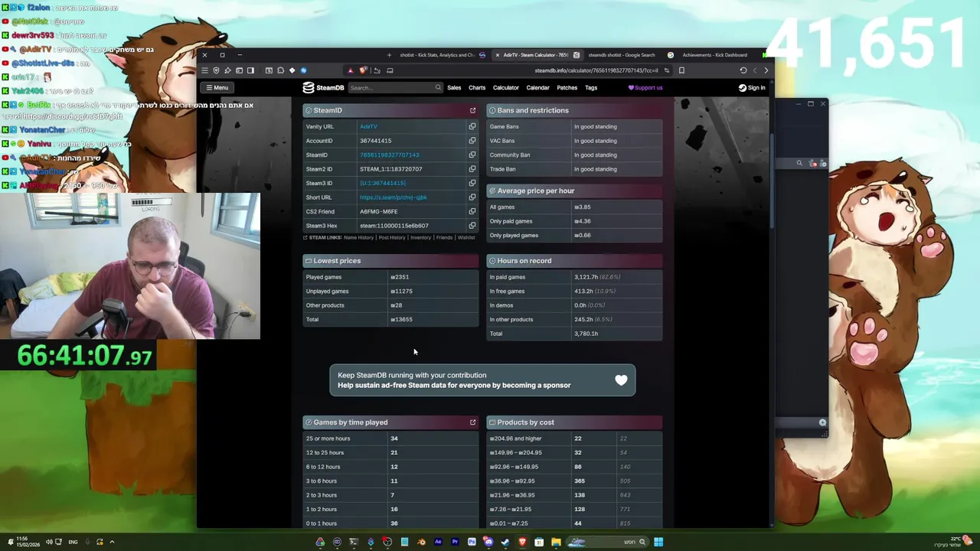
Task: Copy the Vanity URL value
Action: click(472, 126)
